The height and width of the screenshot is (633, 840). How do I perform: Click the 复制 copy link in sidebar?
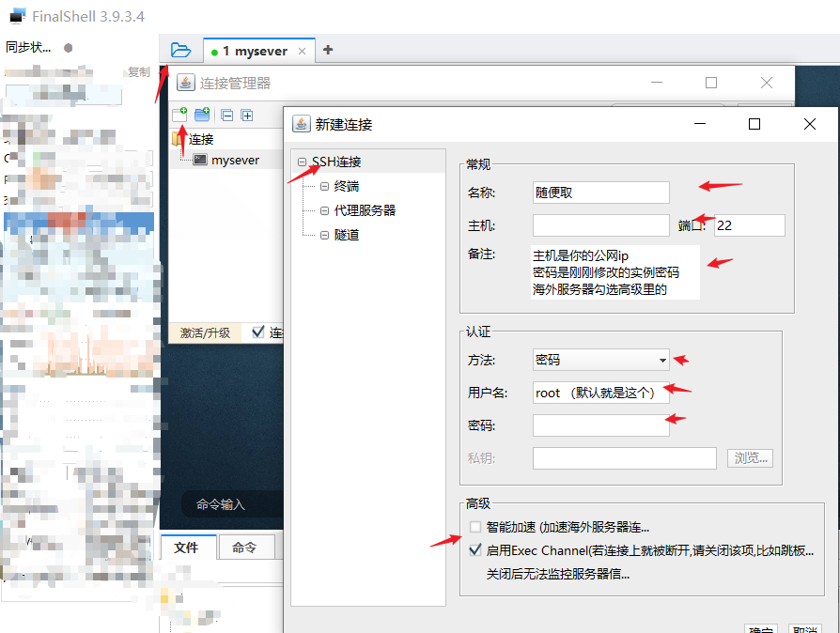click(x=139, y=71)
